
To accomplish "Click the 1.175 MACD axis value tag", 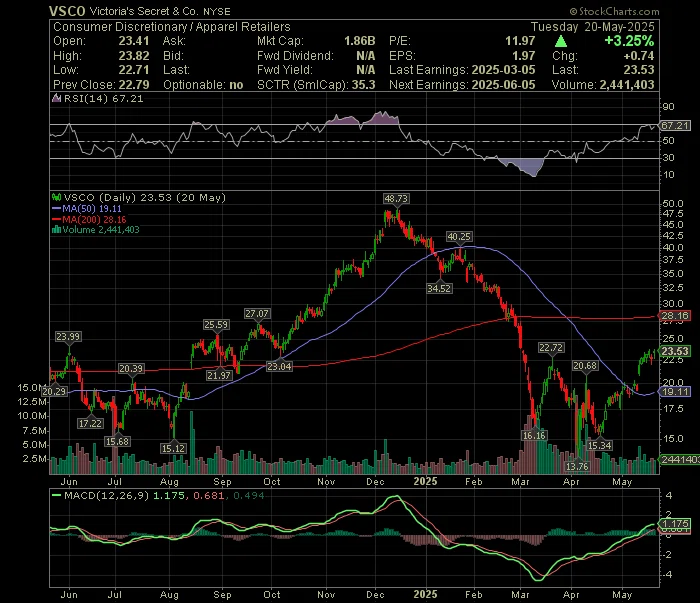I will (675, 524).
